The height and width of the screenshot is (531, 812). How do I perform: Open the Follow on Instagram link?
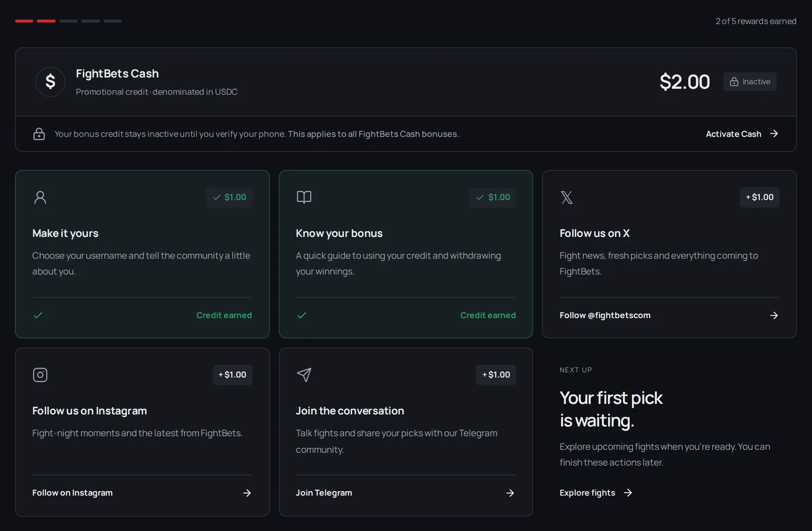point(142,493)
